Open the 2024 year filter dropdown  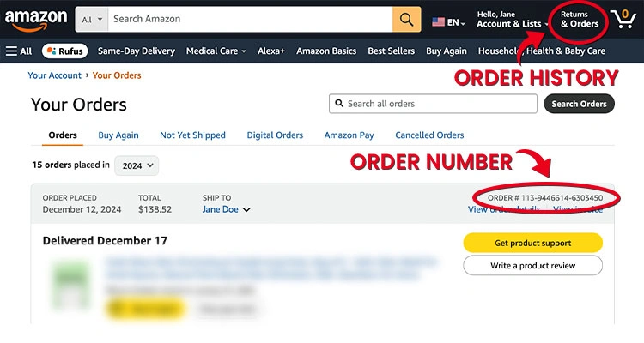pyautogui.click(x=137, y=165)
